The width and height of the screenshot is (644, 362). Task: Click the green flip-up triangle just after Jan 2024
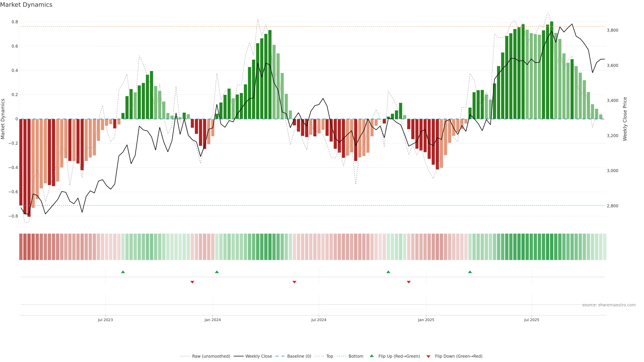pos(217,272)
